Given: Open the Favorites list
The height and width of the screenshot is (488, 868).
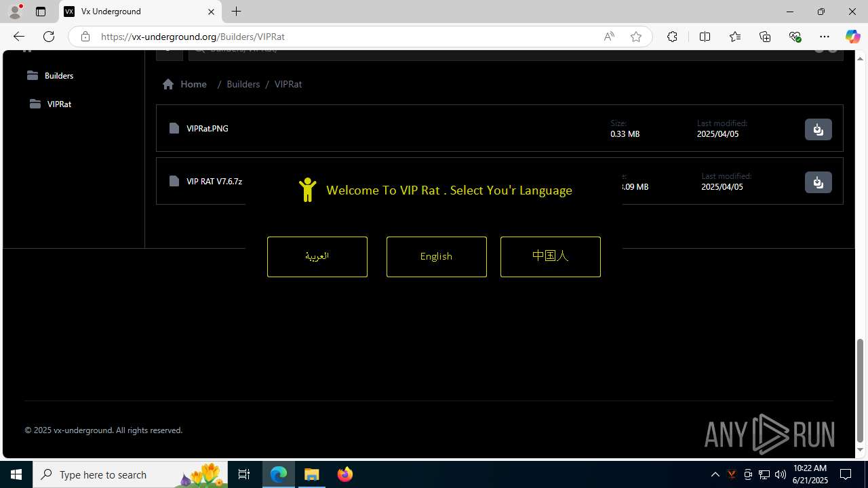Looking at the screenshot, I should (735, 37).
